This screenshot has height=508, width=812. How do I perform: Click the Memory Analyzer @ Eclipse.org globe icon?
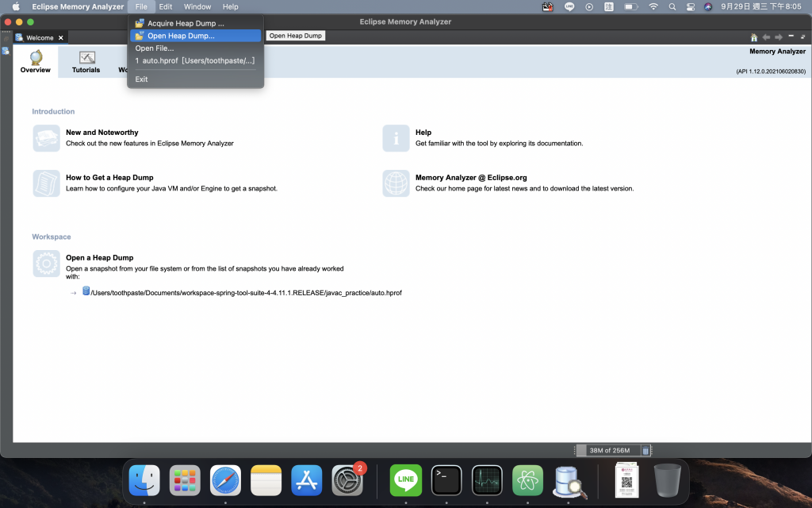[396, 183]
